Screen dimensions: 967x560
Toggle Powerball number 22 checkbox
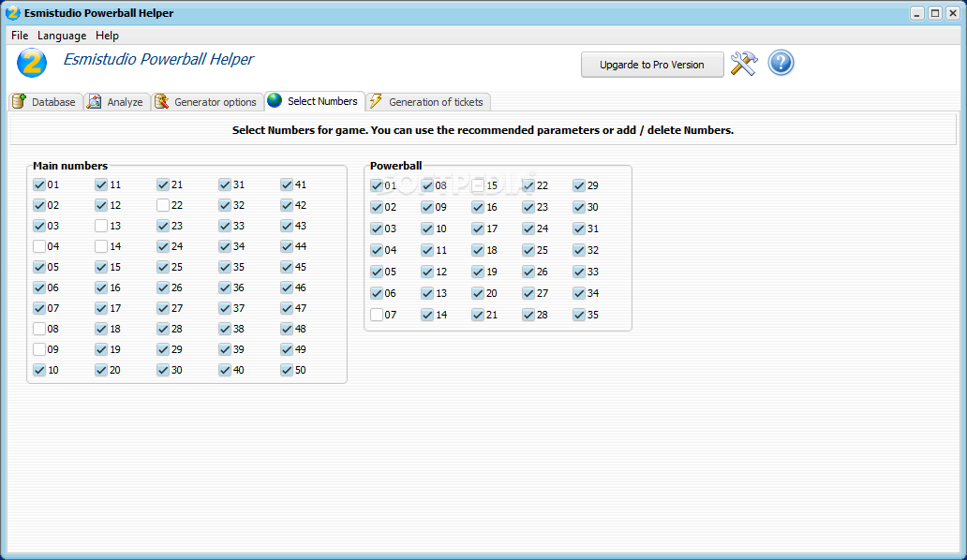point(528,185)
